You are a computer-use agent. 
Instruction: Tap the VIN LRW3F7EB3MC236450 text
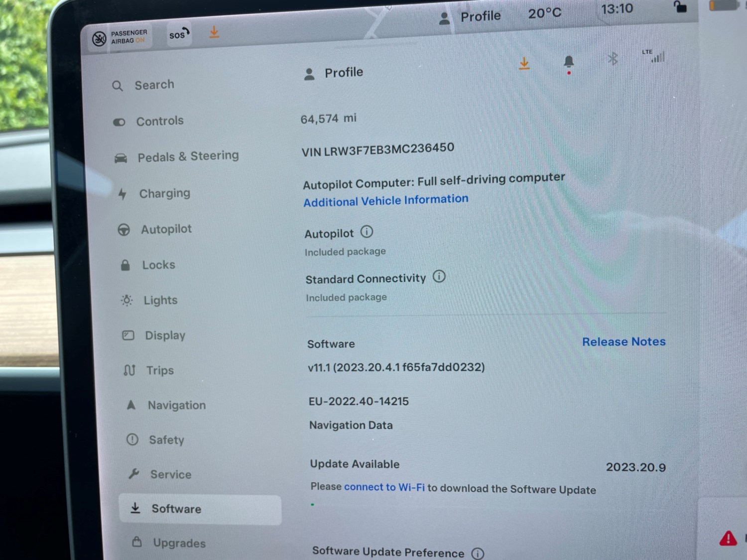[378, 149]
